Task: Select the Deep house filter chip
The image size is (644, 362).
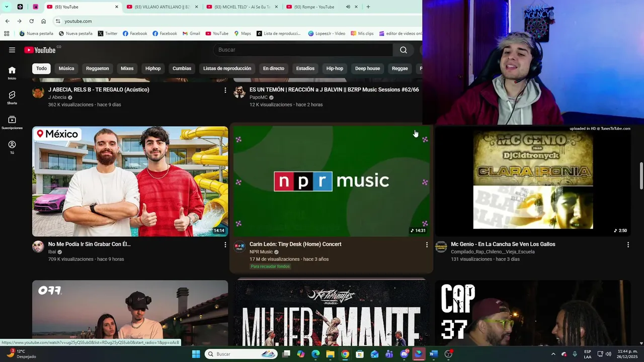Action: pyautogui.click(x=367, y=68)
